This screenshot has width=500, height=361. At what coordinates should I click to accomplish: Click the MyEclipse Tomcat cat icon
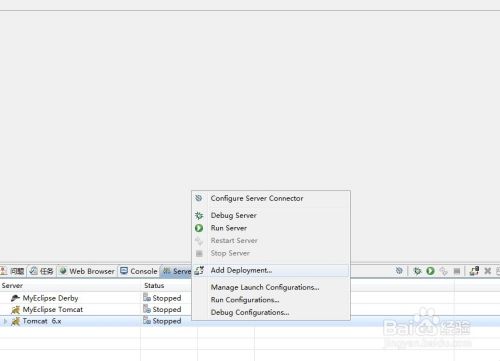(x=16, y=310)
